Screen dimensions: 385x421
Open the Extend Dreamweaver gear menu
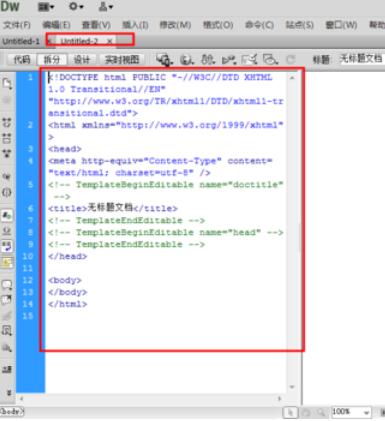(76, 7)
